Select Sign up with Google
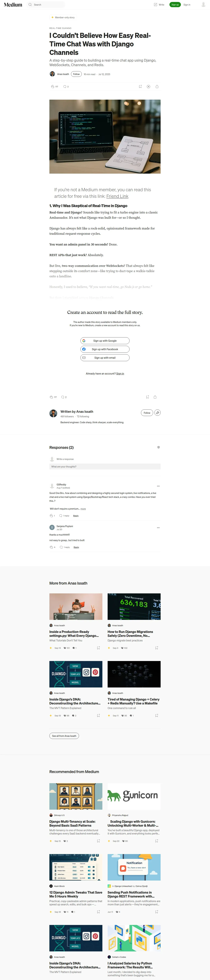This screenshot has height=980, width=210. pos(105,341)
